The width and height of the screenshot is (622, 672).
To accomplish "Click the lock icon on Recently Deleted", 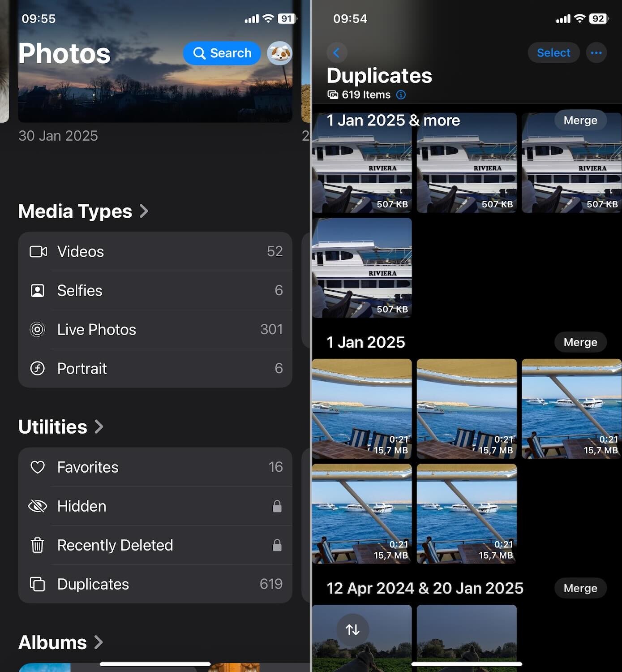I will tap(277, 545).
